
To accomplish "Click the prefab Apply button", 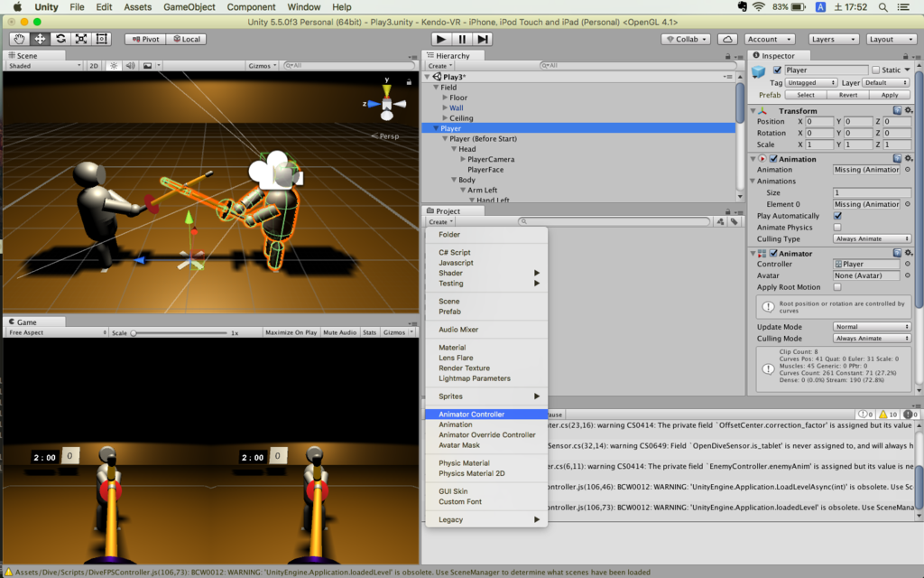I will [x=889, y=95].
